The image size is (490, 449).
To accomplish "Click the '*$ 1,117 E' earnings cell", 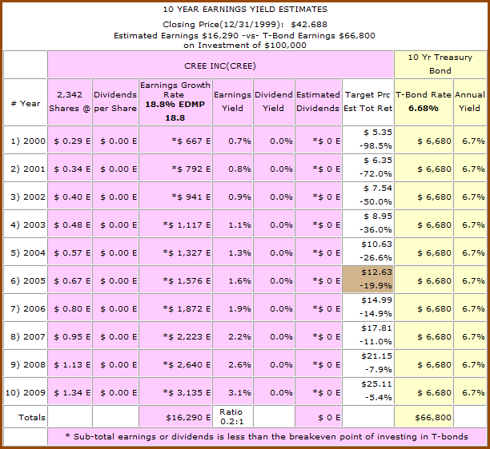I will tap(175, 224).
